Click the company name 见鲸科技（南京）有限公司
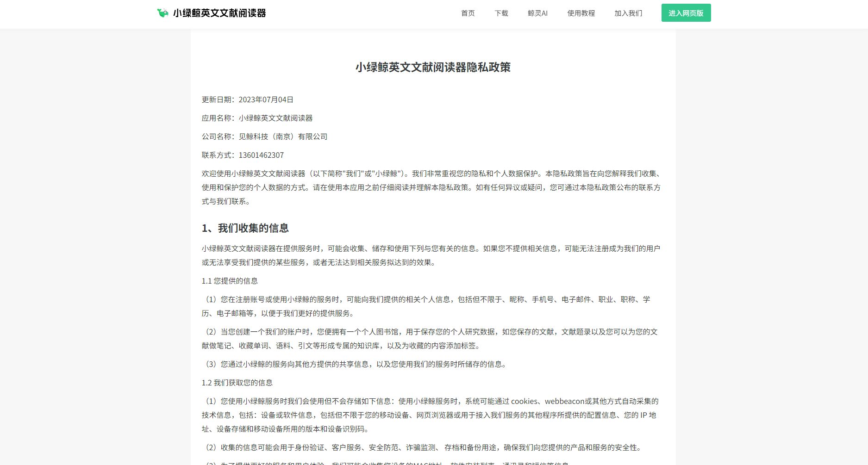This screenshot has height=465, width=868. (283, 136)
